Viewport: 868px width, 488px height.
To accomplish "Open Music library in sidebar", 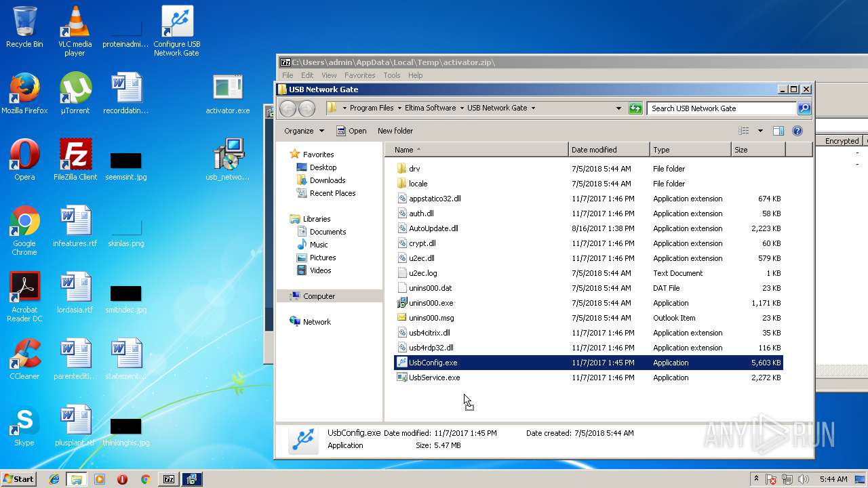I will tap(319, 245).
